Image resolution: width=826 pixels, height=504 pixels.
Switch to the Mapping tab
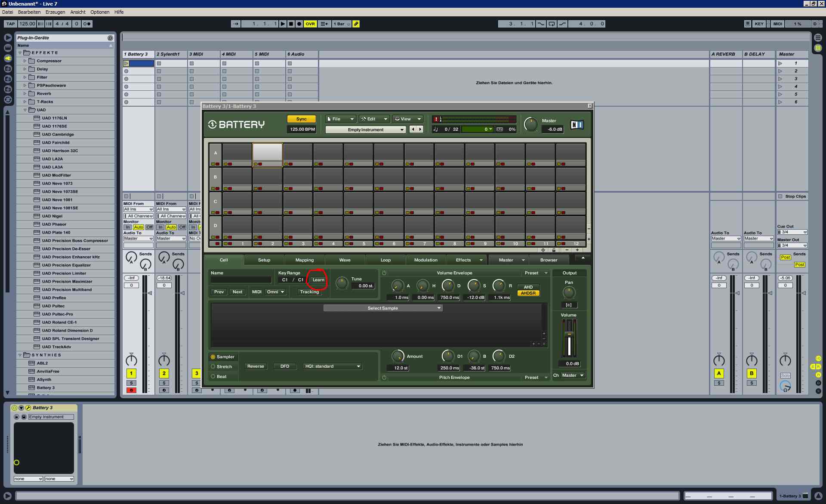(x=305, y=260)
